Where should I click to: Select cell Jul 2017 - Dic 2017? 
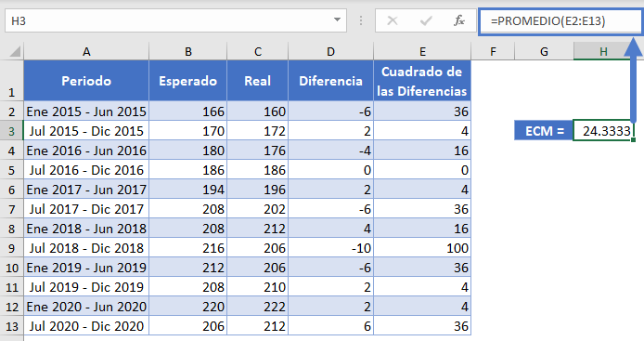coord(86,209)
